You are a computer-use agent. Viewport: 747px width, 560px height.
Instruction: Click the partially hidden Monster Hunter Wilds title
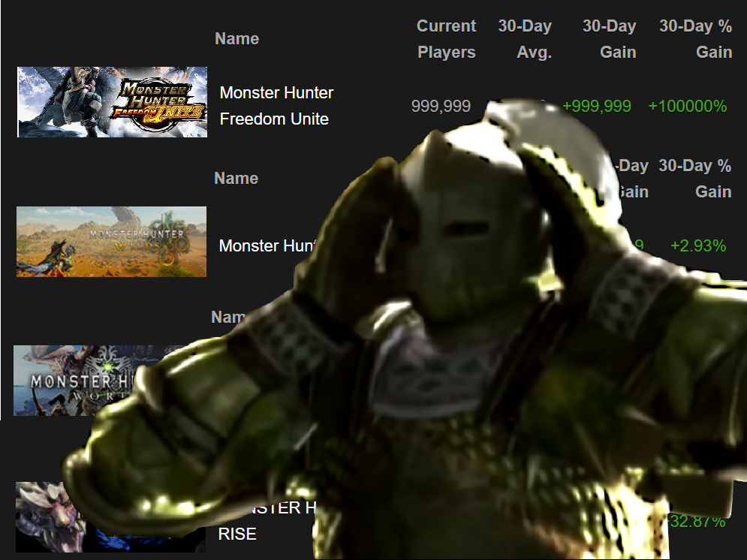click(x=267, y=245)
